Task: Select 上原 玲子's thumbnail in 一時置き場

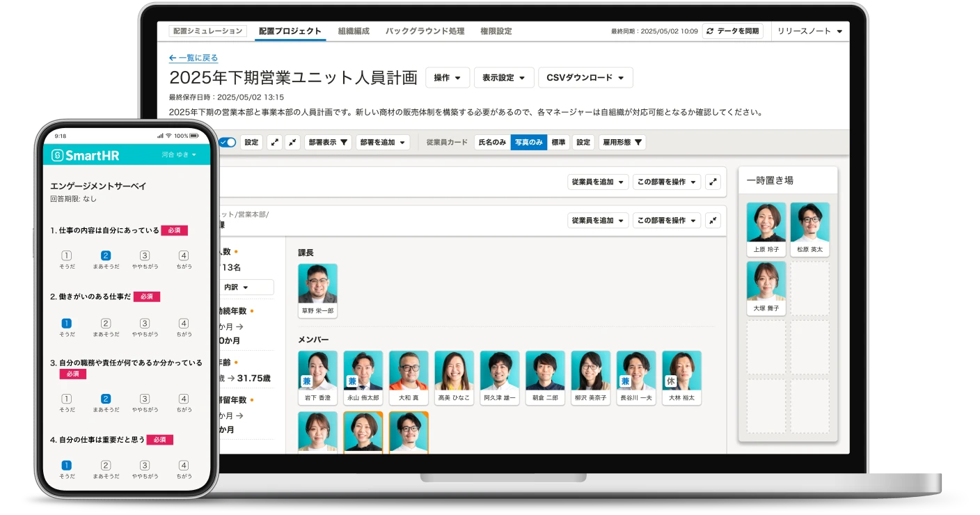Action: tap(766, 221)
